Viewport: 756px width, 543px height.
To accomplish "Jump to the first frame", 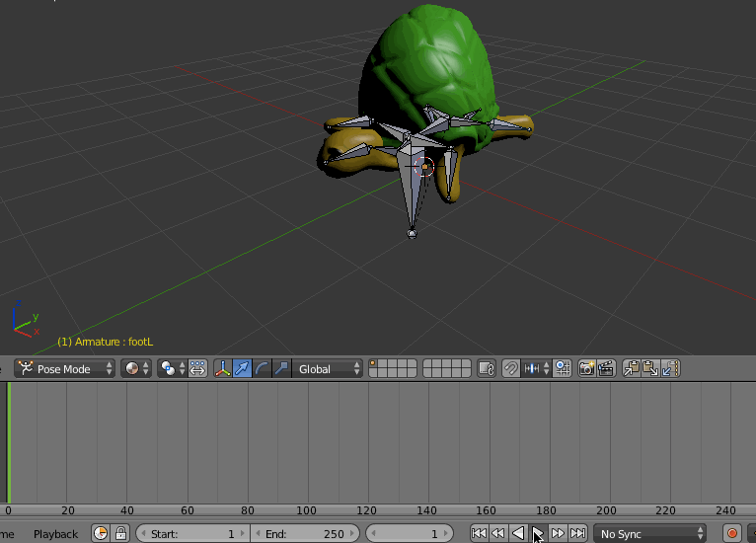I will [x=479, y=533].
